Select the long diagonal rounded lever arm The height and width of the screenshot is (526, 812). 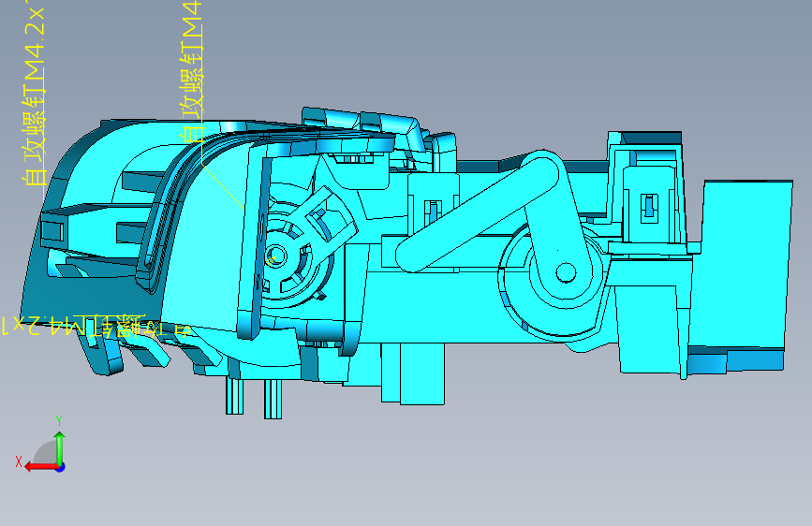tap(478, 212)
